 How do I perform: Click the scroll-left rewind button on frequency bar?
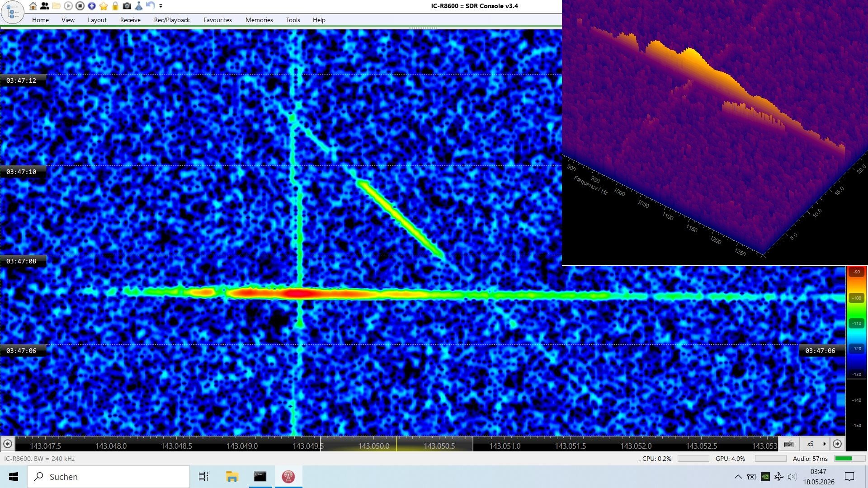coord(8,444)
